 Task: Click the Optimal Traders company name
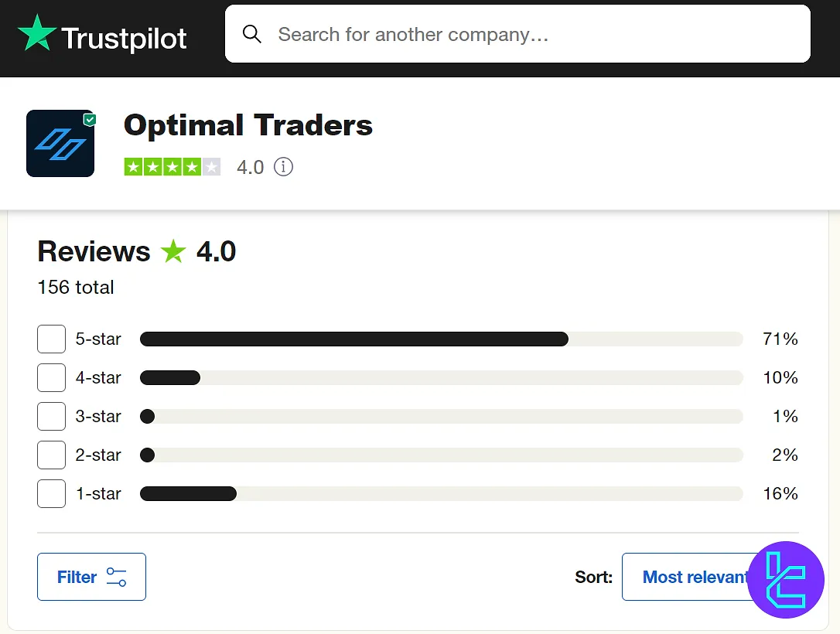[248, 125]
